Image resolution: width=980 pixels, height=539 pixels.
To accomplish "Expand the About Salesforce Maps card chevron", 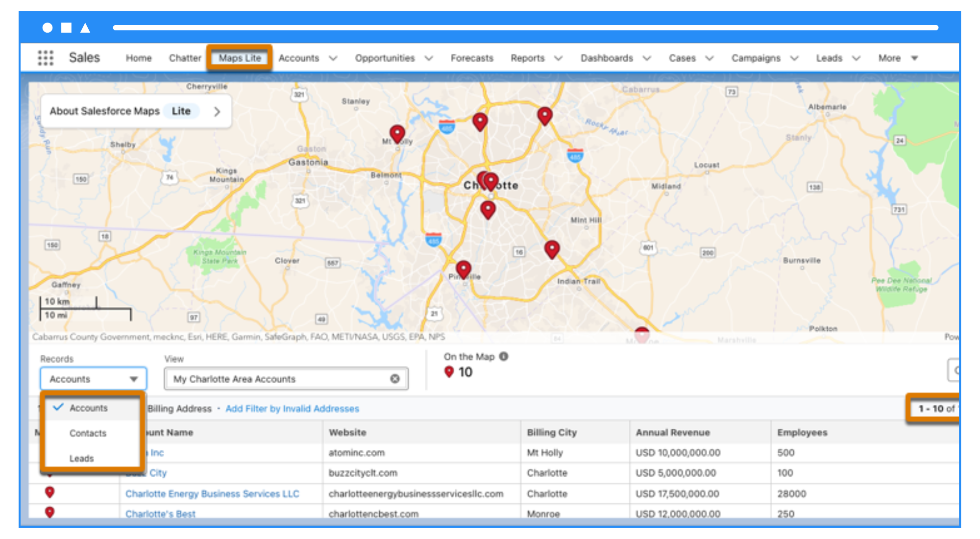I will (217, 111).
